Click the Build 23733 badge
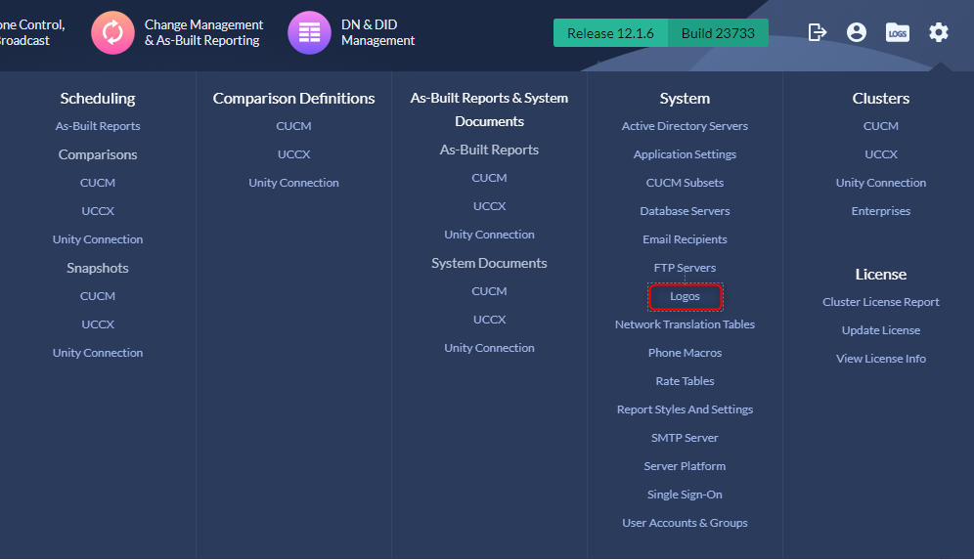Image resolution: width=974 pixels, height=560 pixels. [x=718, y=33]
